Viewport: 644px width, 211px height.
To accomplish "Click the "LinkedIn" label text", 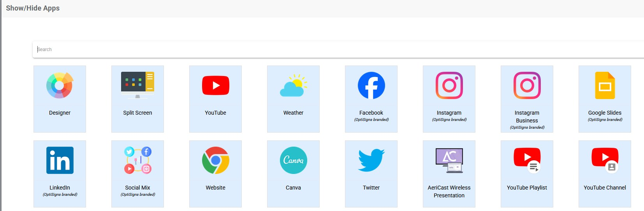I will click(60, 188).
